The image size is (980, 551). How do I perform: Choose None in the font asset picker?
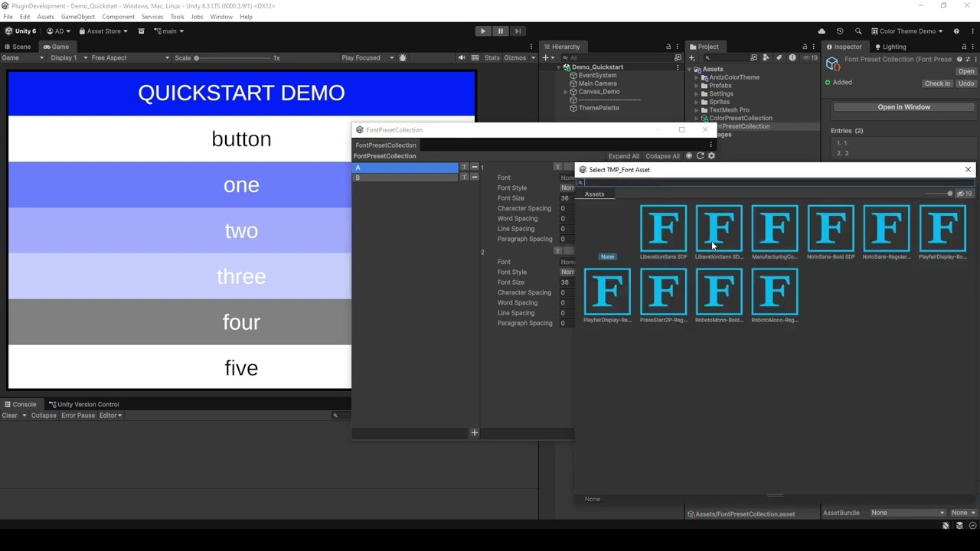(x=607, y=256)
